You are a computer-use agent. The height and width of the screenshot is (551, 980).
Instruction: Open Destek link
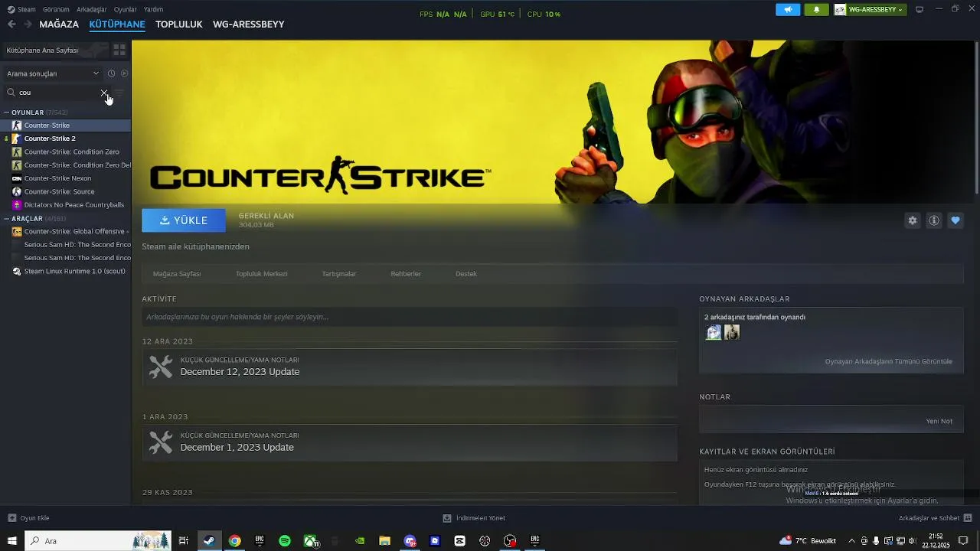466,274
